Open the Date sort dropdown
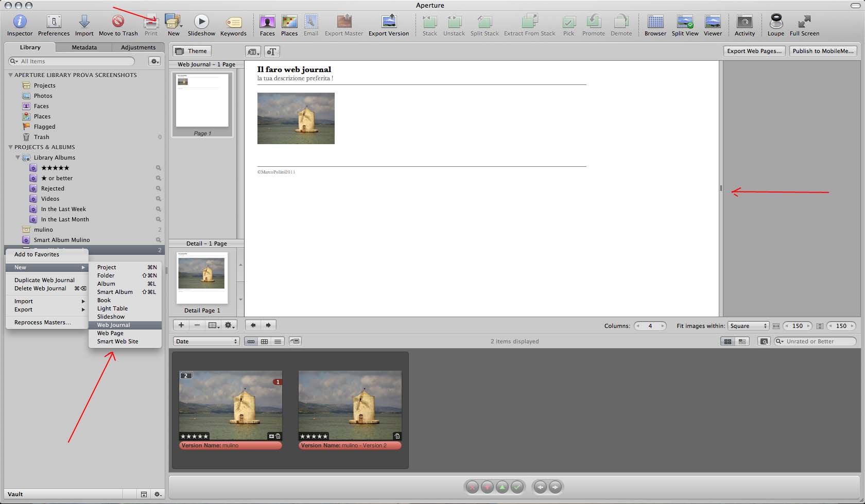The width and height of the screenshot is (865, 504). click(x=206, y=341)
